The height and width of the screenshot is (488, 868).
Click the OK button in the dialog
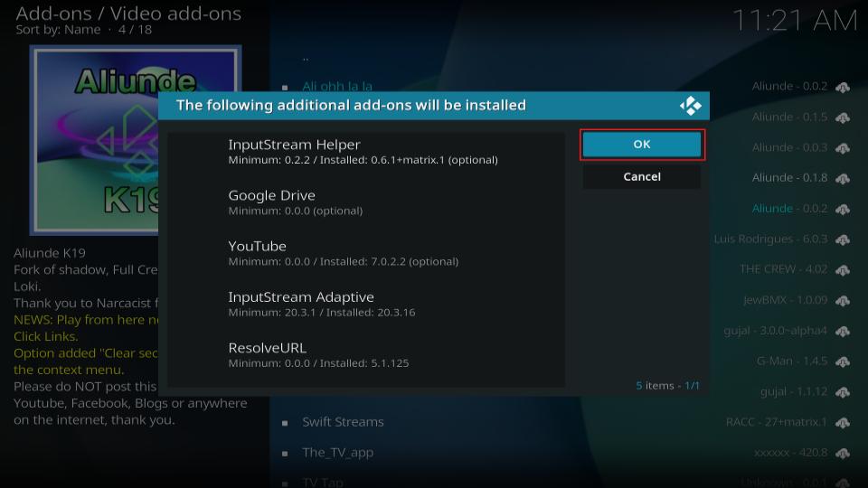click(x=642, y=145)
